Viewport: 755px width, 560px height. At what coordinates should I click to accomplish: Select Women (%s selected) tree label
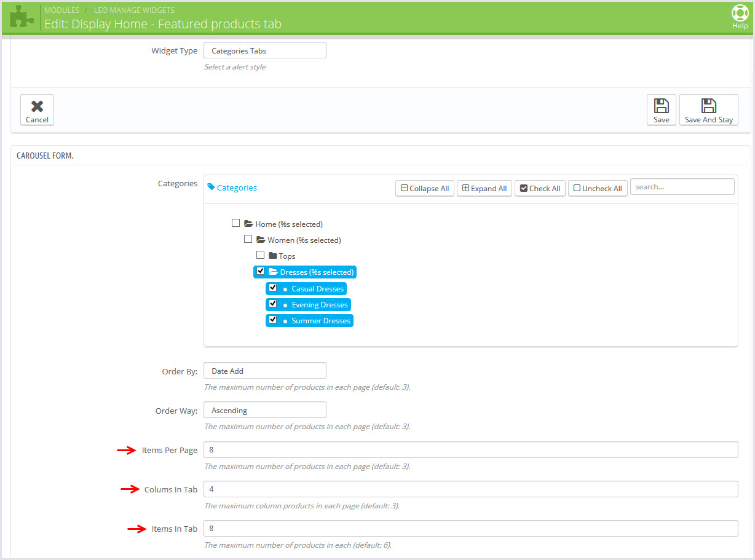tap(304, 240)
